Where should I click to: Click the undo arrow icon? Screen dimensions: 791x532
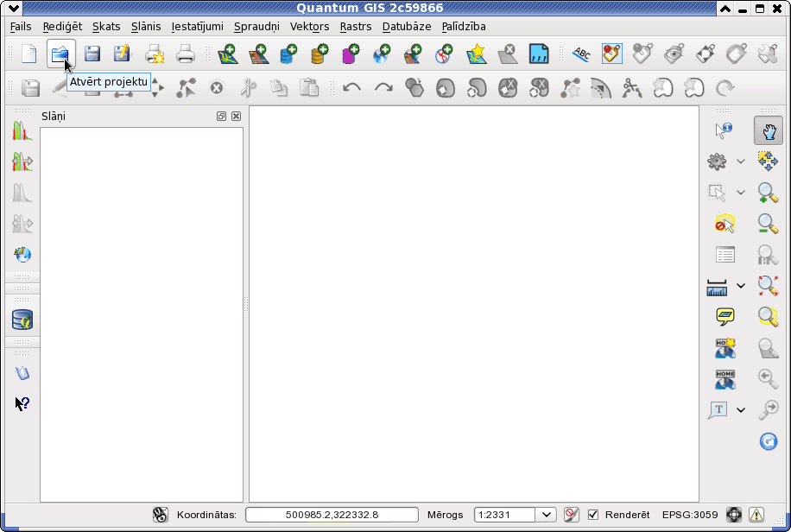[351, 88]
